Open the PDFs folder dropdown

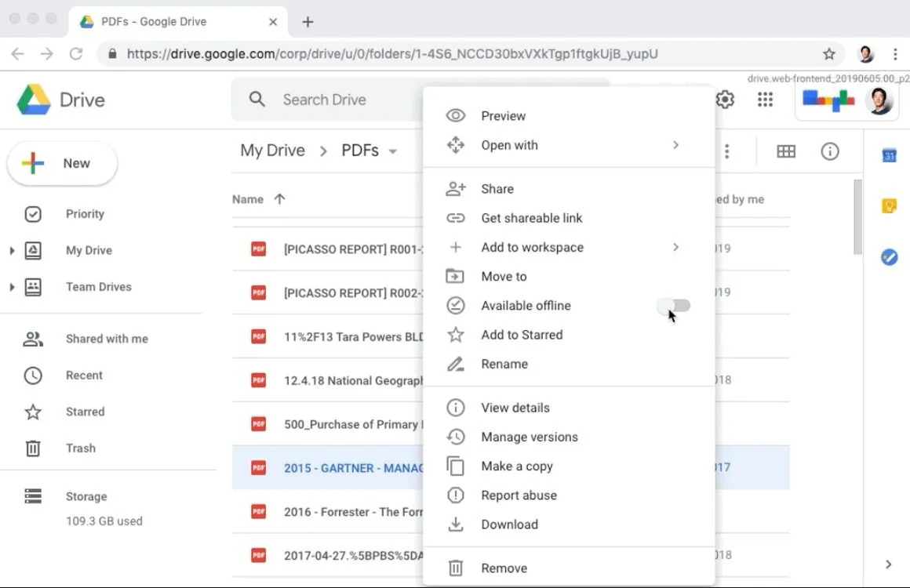click(x=393, y=151)
